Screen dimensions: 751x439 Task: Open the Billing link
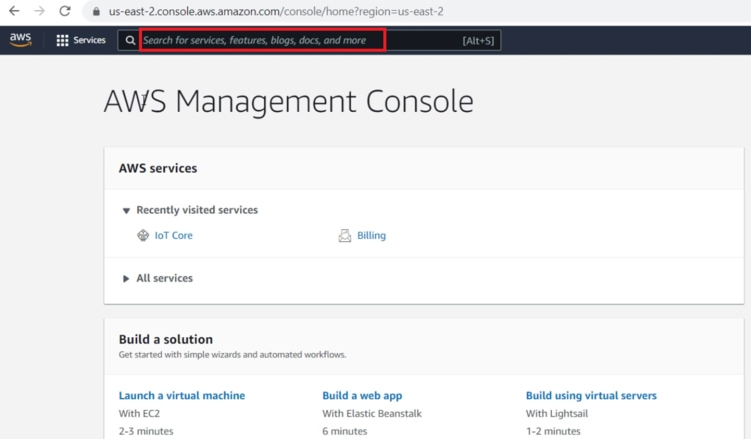pos(371,235)
